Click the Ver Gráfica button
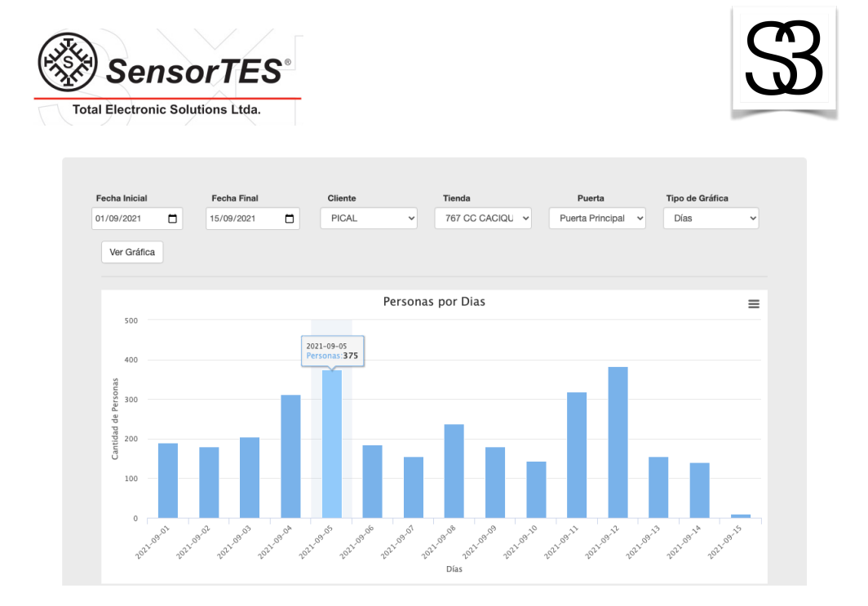Image resolution: width=868 pixels, height=606 pixels. coord(132,252)
